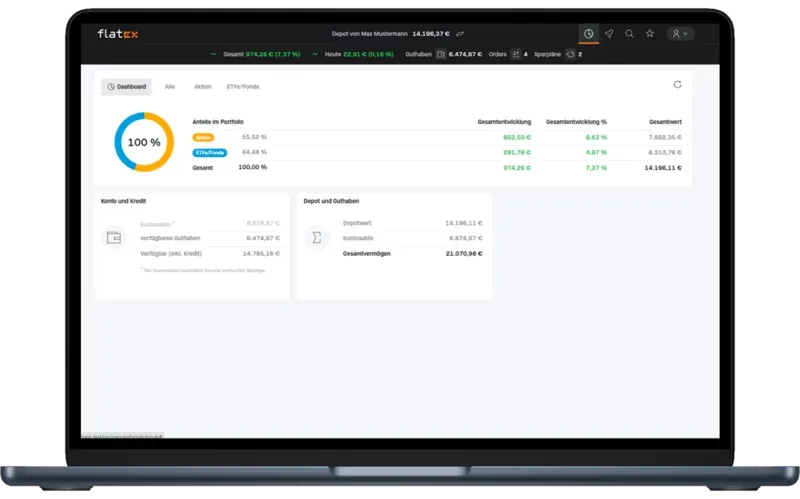Open the user account dropdown
This screenshot has height=499, width=800.
click(680, 34)
